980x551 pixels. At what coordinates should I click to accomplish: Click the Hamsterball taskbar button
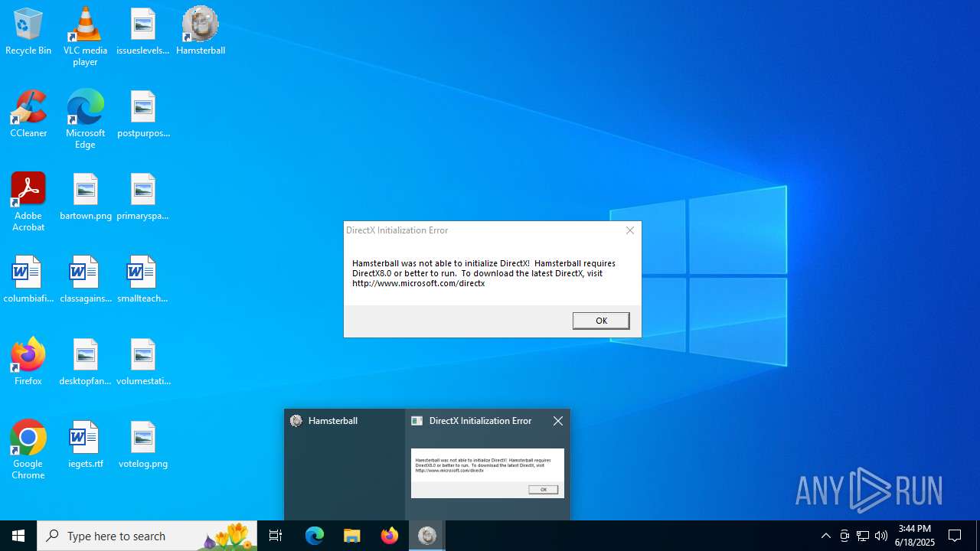tap(427, 536)
